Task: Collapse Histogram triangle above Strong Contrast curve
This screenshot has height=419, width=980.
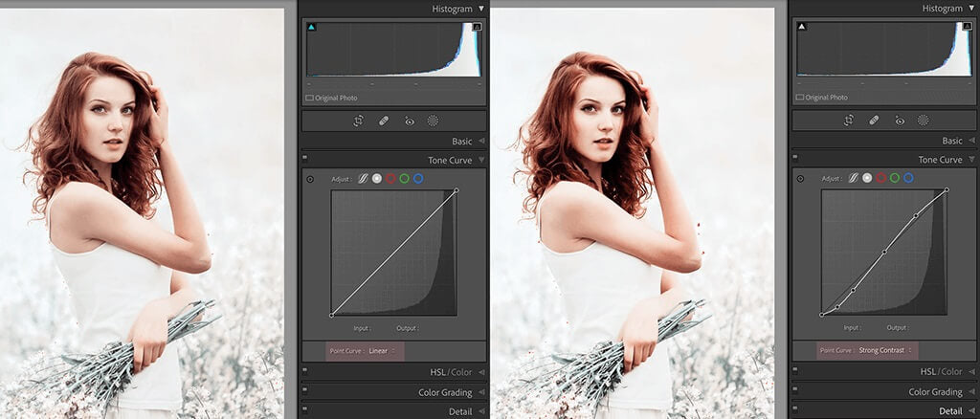Action: pos(971,8)
